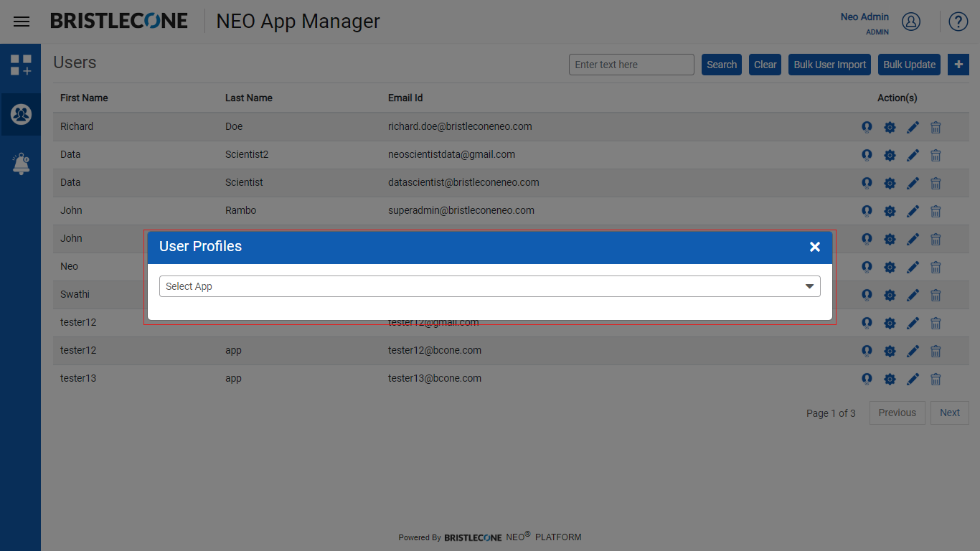Delete the tester12@bcone.com user

[x=936, y=351]
